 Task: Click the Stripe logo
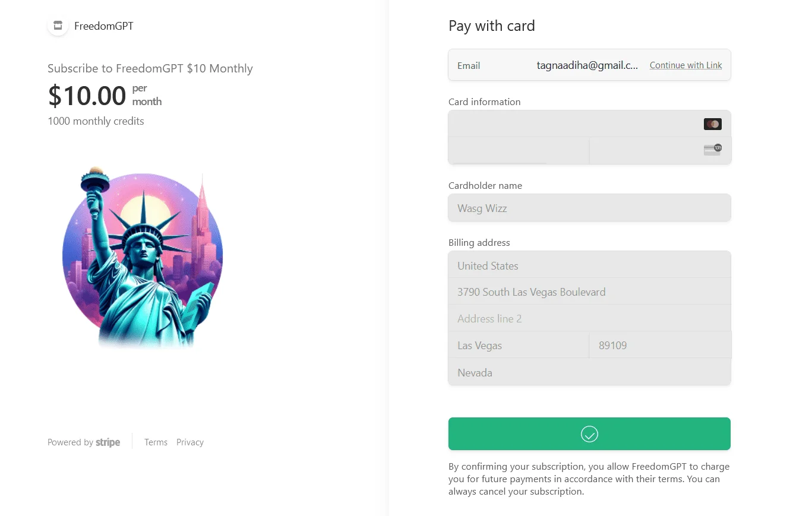coord(108,442)
